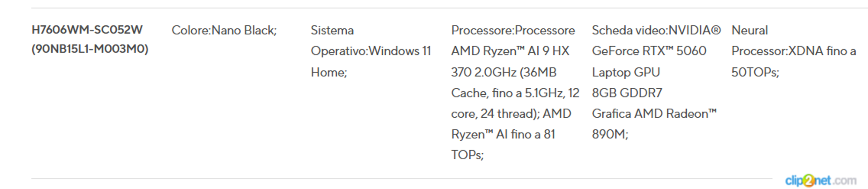Click the Operativo:Windows 11 line
This screenshot has width=868, height=189.
pyautogui.click(x=371, y=51)
